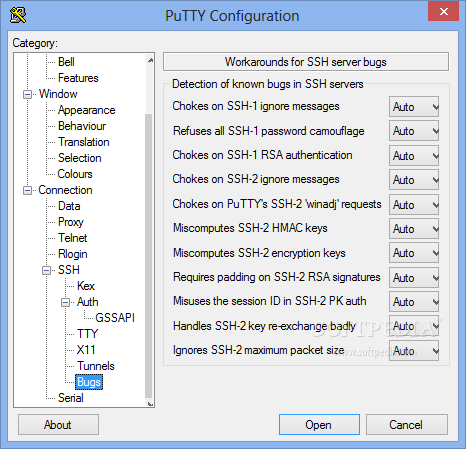This screenshot has height=449, width=466.
Task: Close the PuTTY Configuration window
Action: 443,11
